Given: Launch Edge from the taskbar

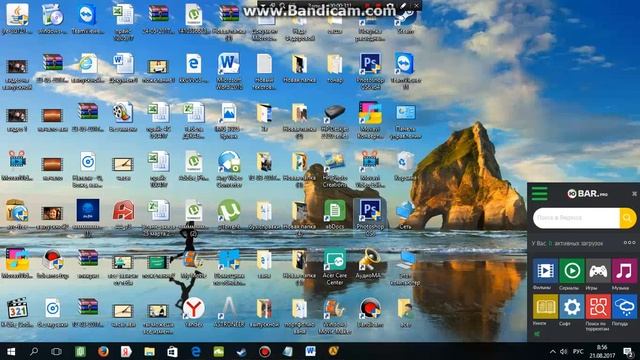Looking at the screenshot, I should (196, 351).
